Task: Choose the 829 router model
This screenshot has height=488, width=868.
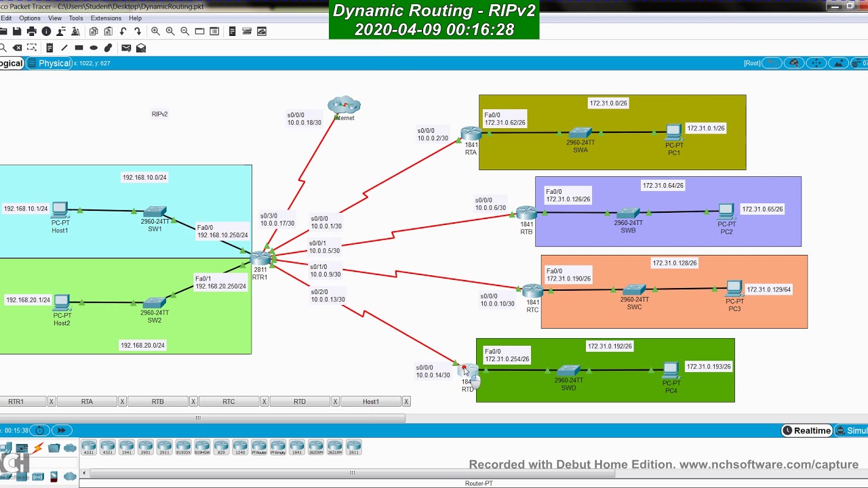Action: click(221, 447)
